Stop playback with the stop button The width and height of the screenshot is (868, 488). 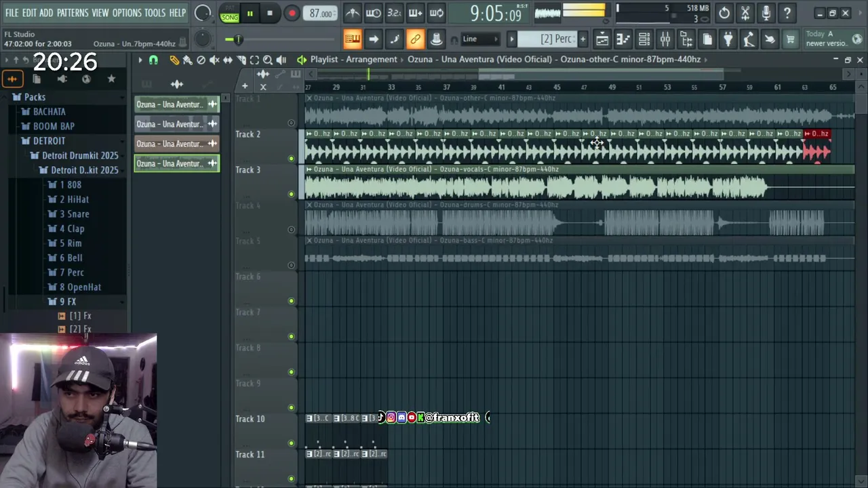270,13
